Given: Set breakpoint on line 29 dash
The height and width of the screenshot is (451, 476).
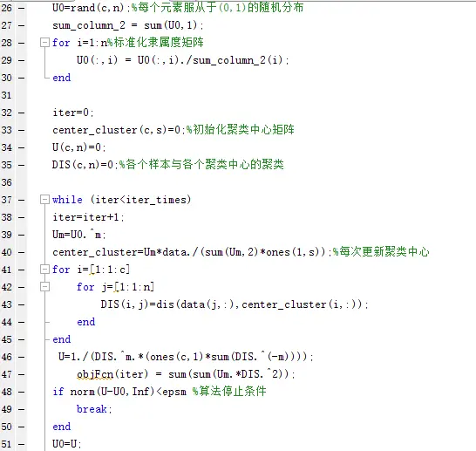Looking at the screenshot, I should (x=21, y=60).
